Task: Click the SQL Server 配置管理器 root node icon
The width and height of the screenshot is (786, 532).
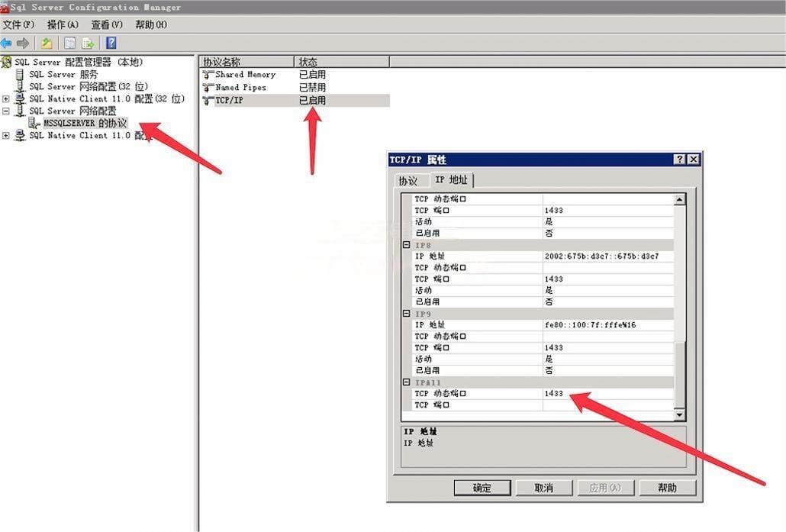Action: pos(7,62)
